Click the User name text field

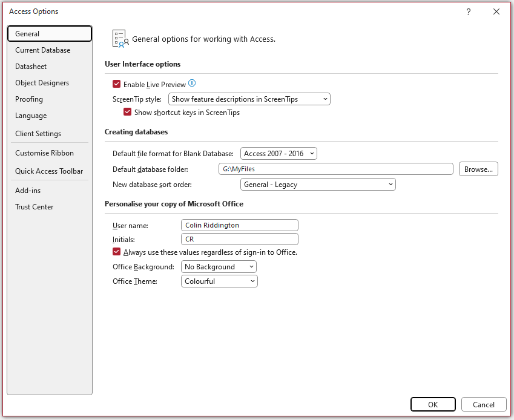[x=240, y=225]
